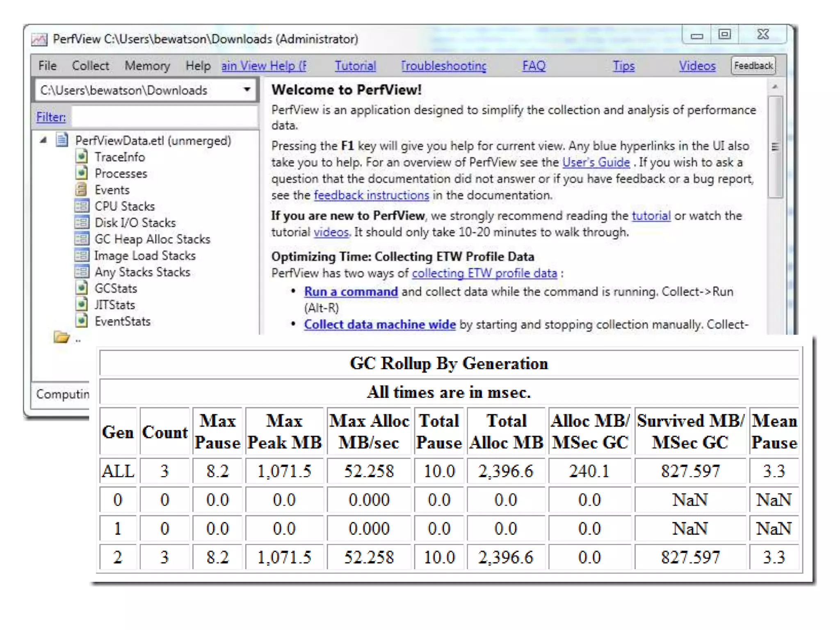Click the help pane scrollbar thumb
This screenshot has width=840, height=630.
coord(775,147)
